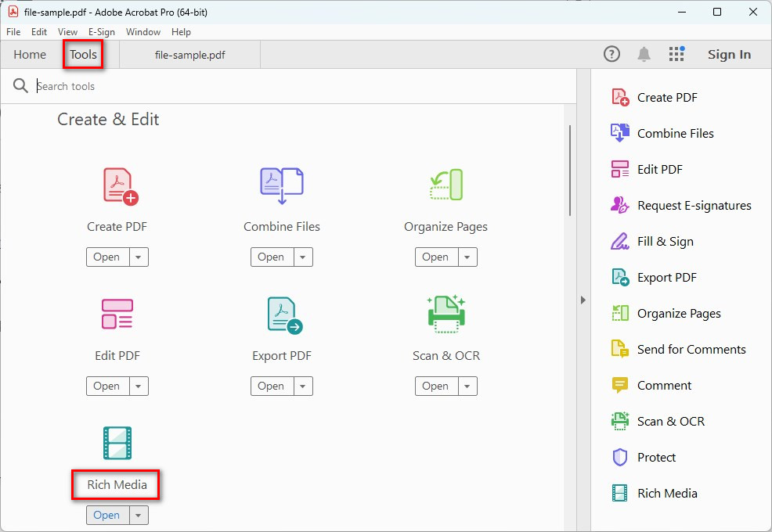This screenshot has height=532, width=772.
Task: Select the Scan & OCR printer icon in the grid
Action: tap(446, 312)
